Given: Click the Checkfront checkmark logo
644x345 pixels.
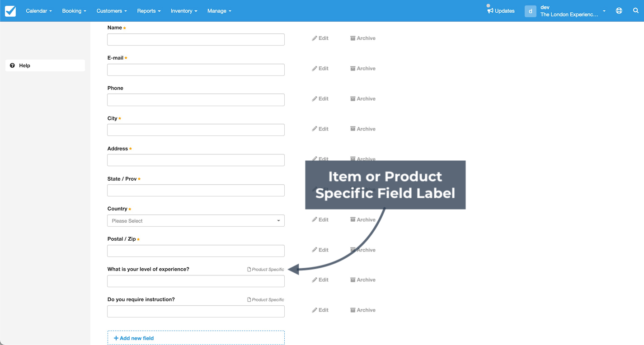Looking at the screenshot, I should click(x=10, y=11).
